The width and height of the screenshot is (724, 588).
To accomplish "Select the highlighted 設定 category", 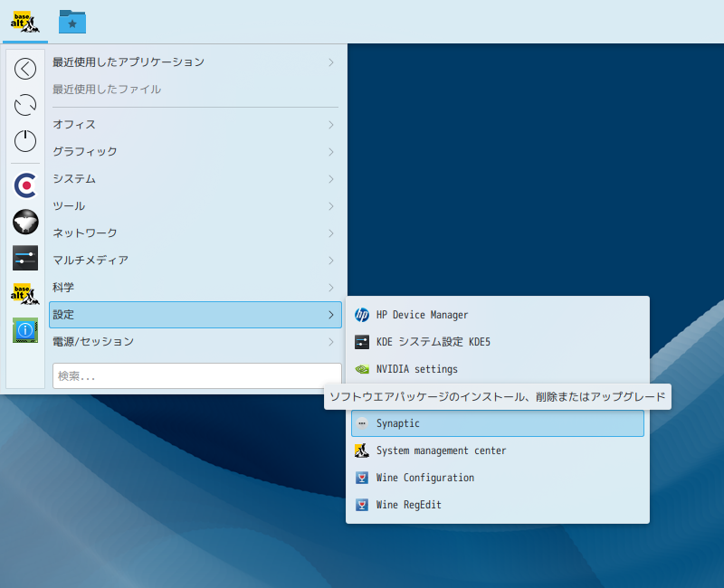I will (x=195, y=315).
